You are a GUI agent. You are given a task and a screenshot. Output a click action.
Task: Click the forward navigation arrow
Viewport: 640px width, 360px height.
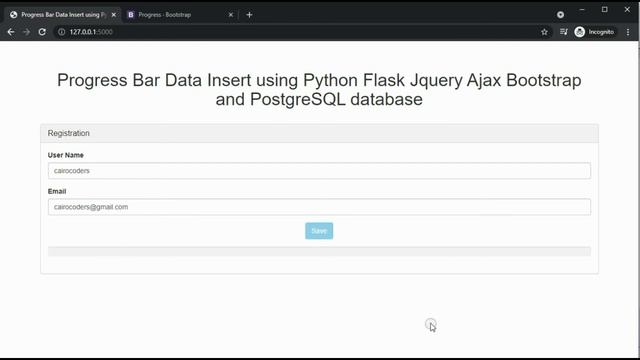coord(27,32)
